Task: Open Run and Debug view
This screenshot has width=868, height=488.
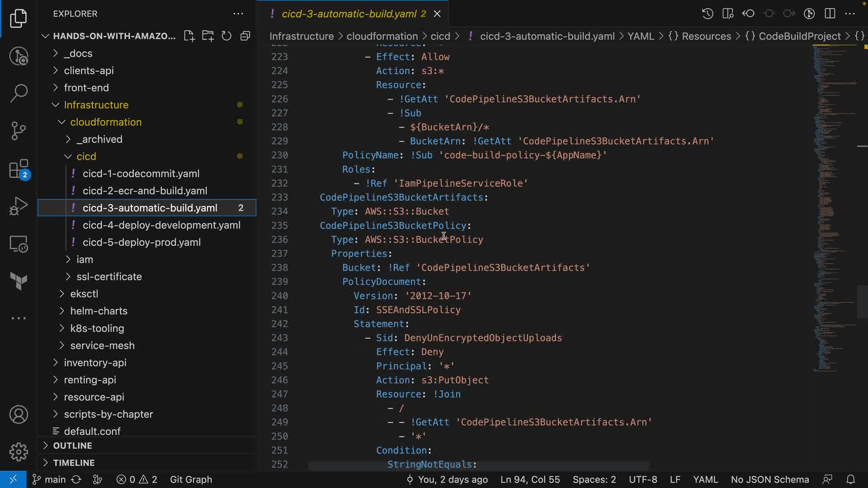Action: pos(19,206)
